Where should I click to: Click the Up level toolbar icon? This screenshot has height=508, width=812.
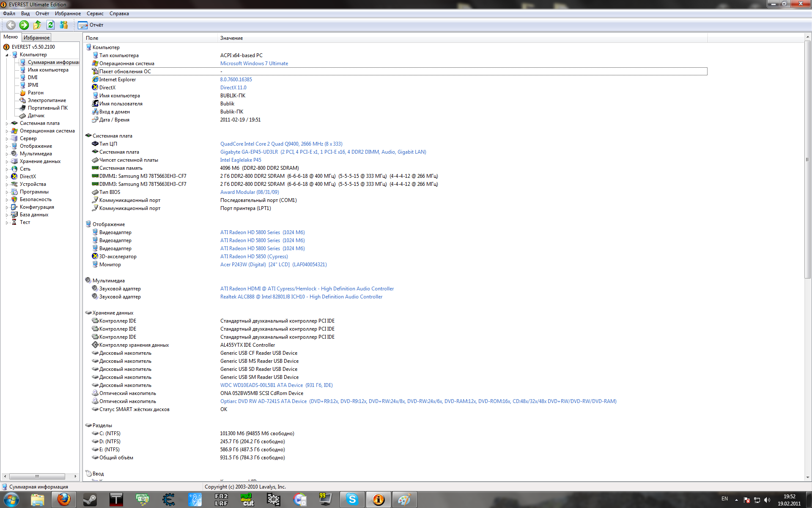point(37,25)
